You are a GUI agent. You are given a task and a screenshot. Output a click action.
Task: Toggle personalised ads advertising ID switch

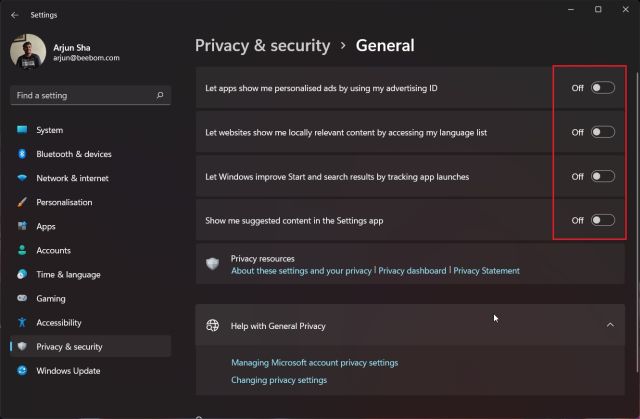tap(602, 88)
